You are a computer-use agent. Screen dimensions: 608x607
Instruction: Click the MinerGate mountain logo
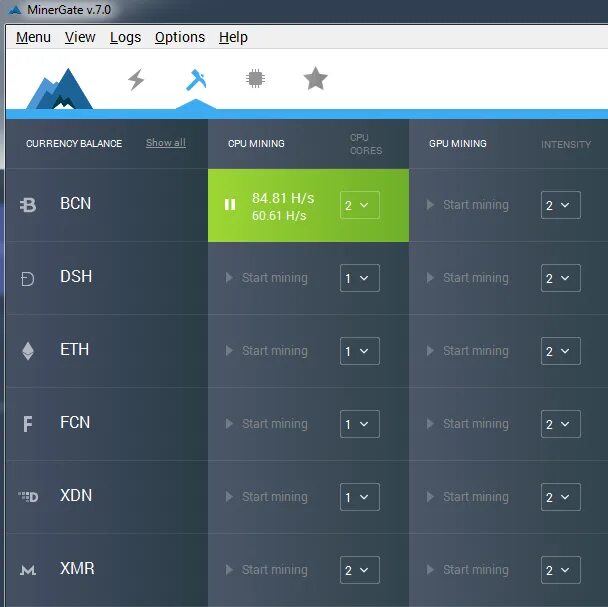pos(60,88)
